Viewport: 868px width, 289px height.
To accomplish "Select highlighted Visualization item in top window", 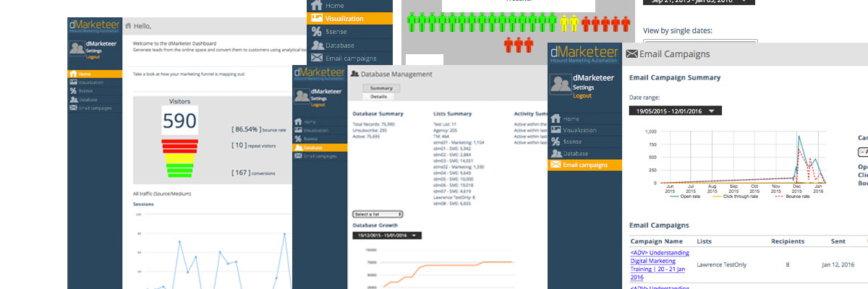I will pos(350,19).
